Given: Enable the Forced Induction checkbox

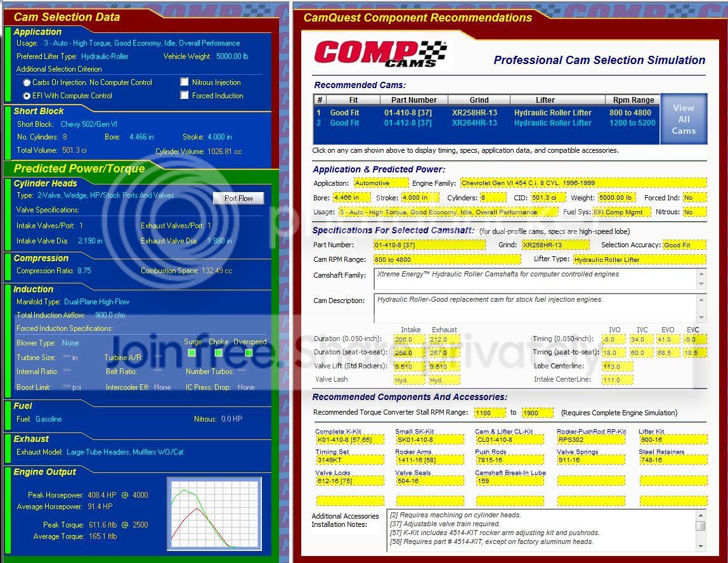Looking at the screenshot, I should point(185,95).
